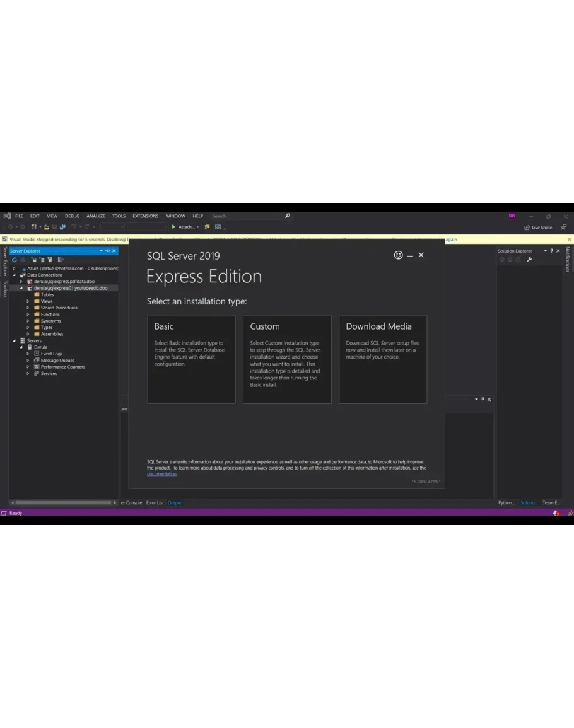Click the Visual Studio logo icon
574x728 pixels.
[x=7, y=216]
